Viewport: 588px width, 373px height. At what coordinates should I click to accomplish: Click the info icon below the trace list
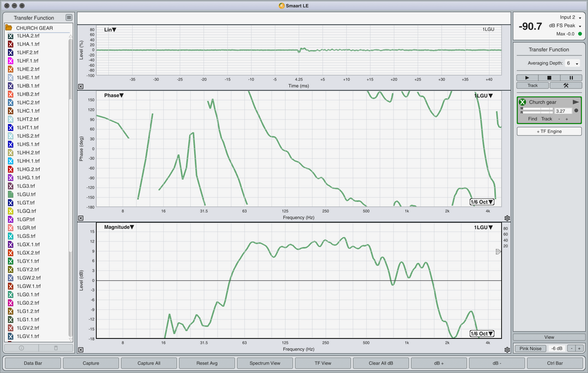(x=21, y=348)
